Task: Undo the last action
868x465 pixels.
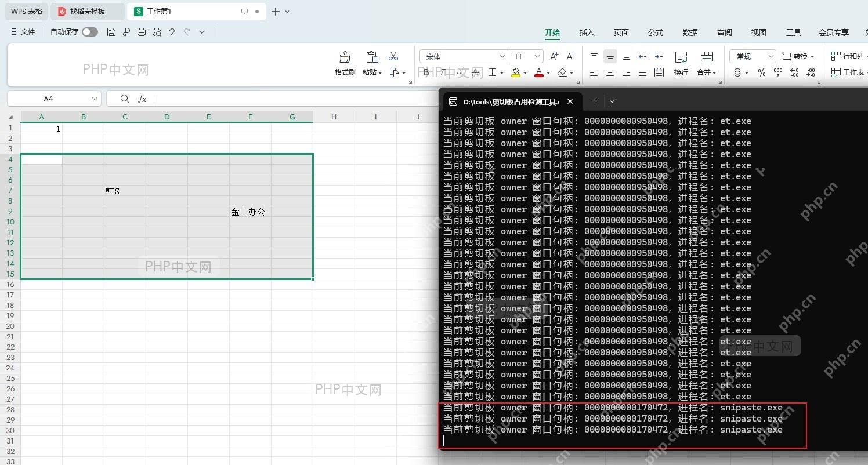Action: tap(172, 32)
